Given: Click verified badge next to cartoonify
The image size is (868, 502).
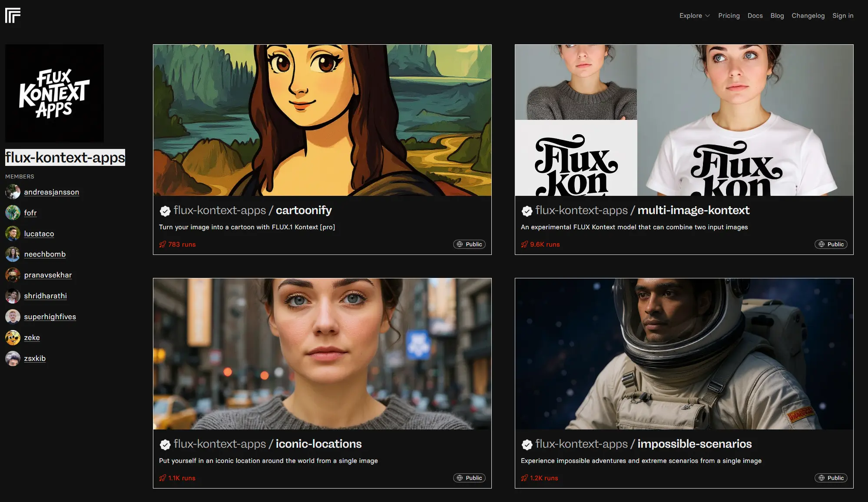Looking at the screenshot, I should tap(165, 211).
